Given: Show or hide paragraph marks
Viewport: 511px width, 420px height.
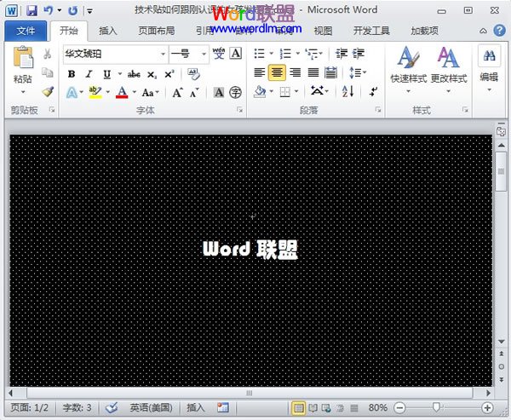Looking at the screenshot, I should tap(374, 92).
